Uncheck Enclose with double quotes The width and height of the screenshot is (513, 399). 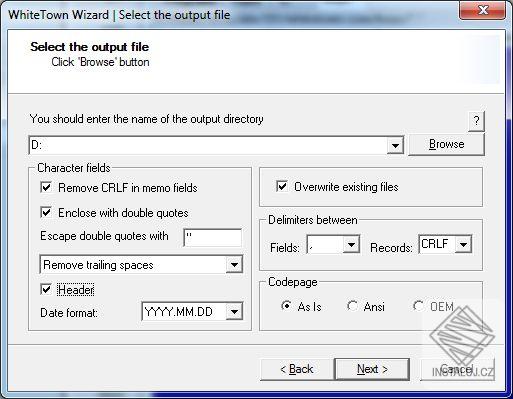click(x=46, y=212)
